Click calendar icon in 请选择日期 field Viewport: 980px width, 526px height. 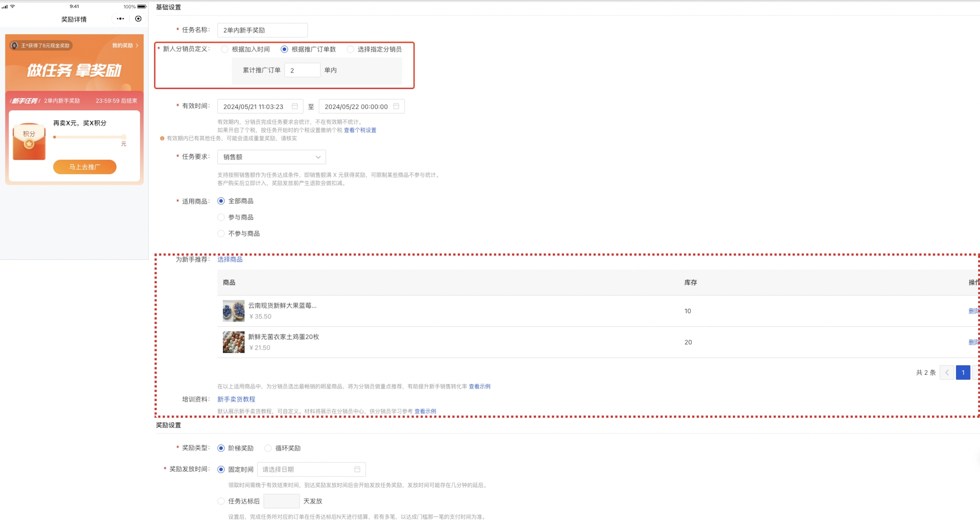coord(357,469)
